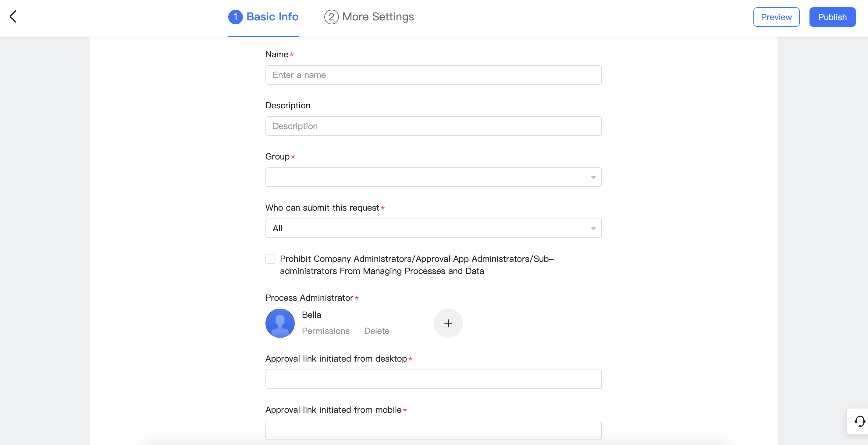Click the circled 1 step indicator
This screenshot has width=868, height=445.
click(235, 17)
